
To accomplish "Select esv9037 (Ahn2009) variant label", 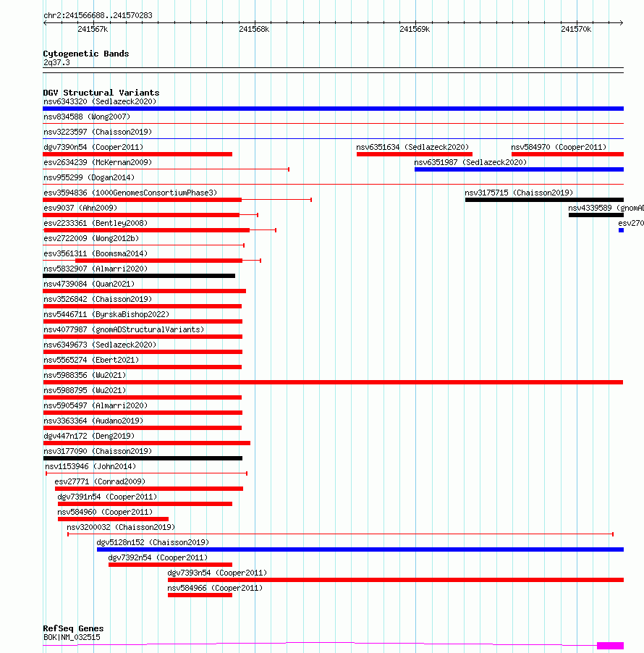I will 80,208.
